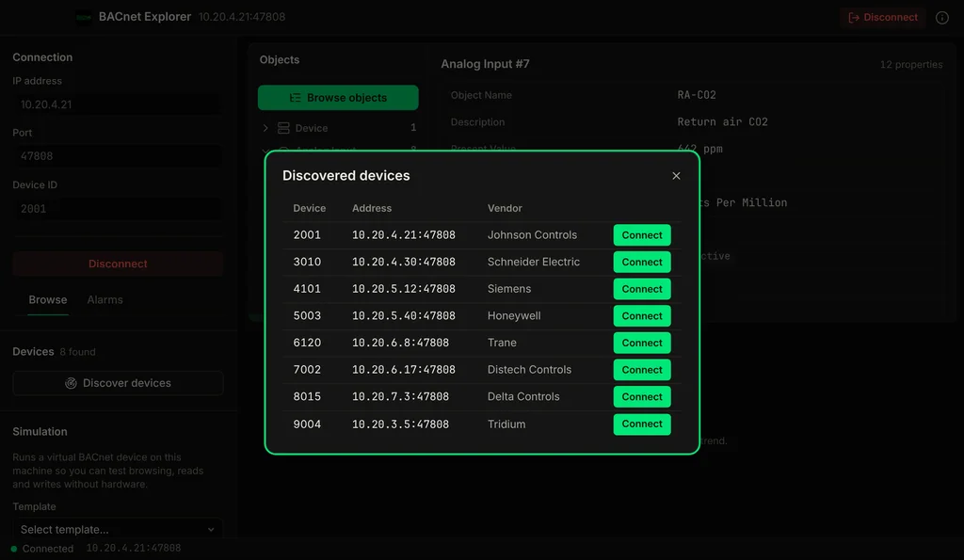Click the top-right Disconnect button
This screenshot has height=560, width=964.
883,17
